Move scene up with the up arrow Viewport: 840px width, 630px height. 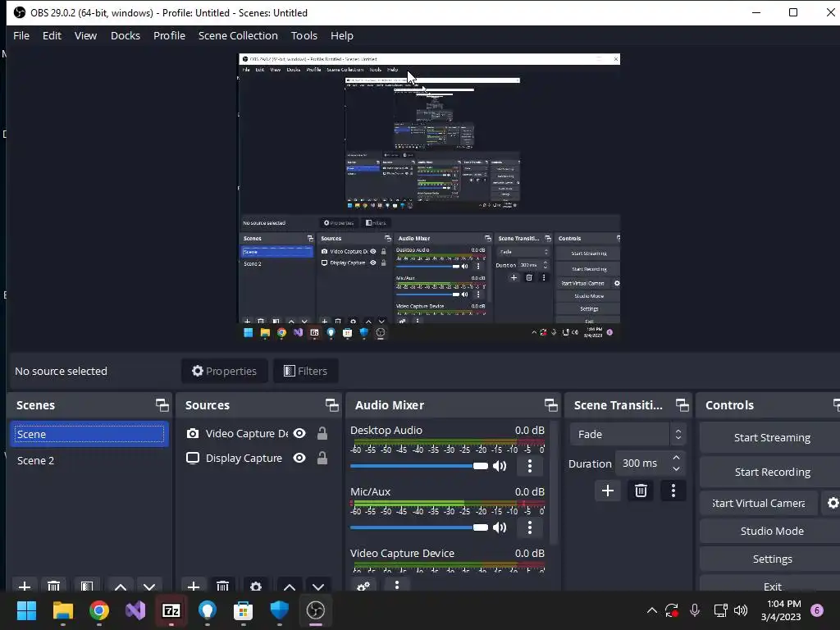121,586
